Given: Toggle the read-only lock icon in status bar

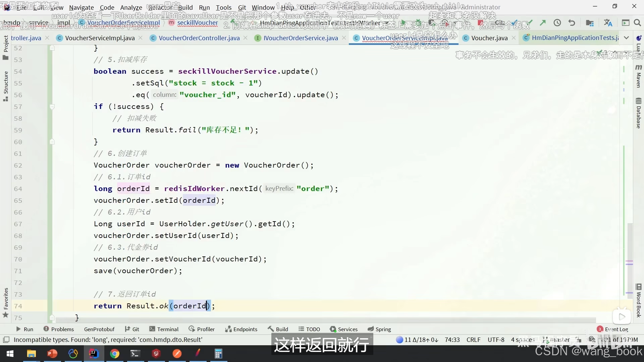Looking at the screenshot, I should [x=578, y=340].
